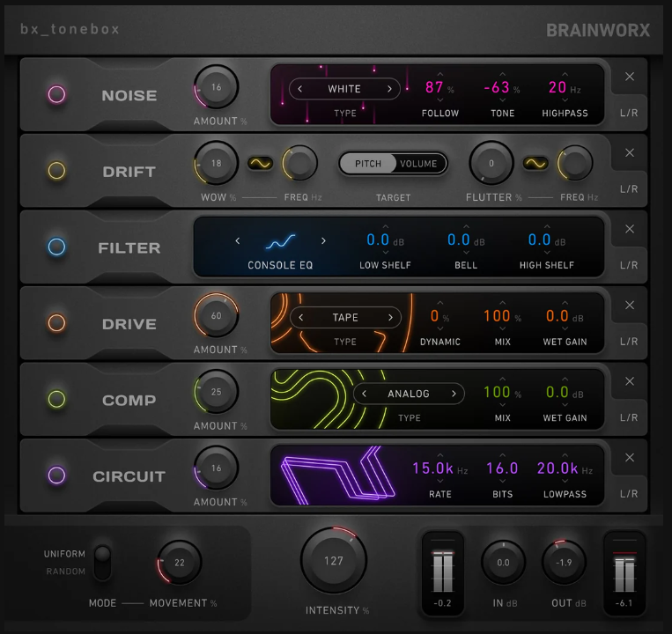Increase noise FOLLOW value with up chevron

point(440,75)
